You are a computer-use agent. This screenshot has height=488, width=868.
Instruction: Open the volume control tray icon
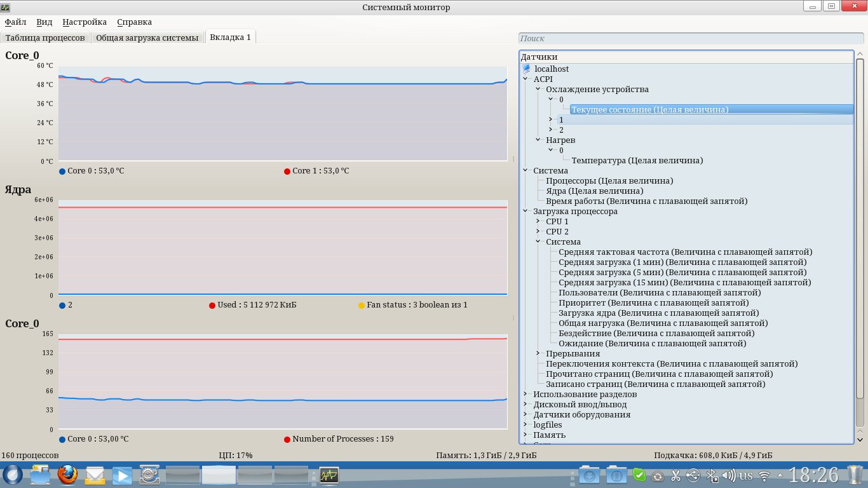click(x=729, y=475)
